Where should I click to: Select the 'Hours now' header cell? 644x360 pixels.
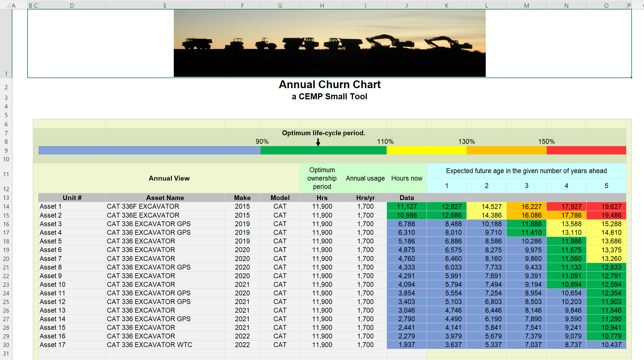407,178
